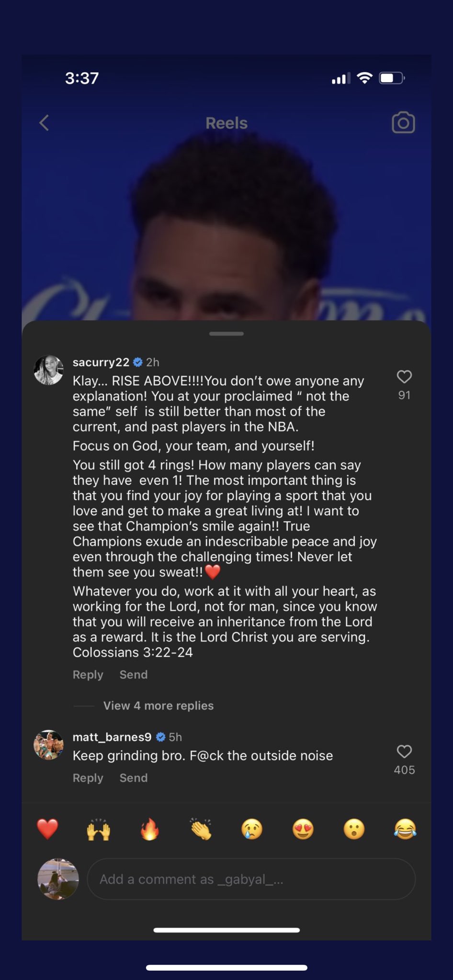Reply to the matt_barnes9 comment
453x980 pixels.
pyautogui.click(x=88, y=778)
